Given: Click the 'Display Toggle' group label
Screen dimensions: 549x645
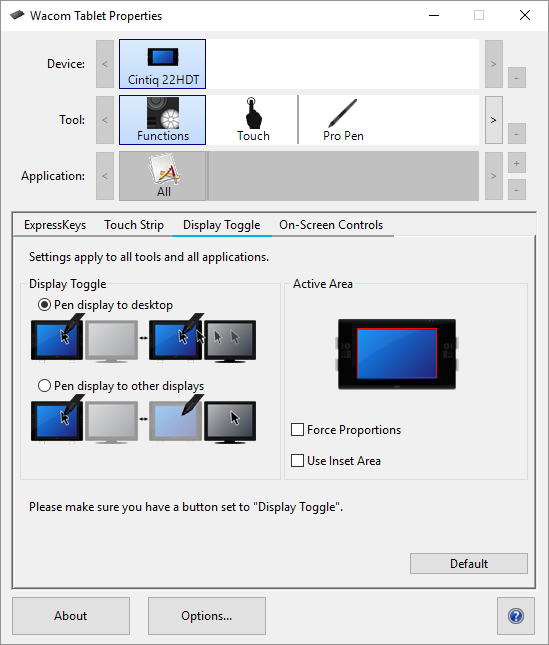Looking at the screenshot, I should [67, 284].
